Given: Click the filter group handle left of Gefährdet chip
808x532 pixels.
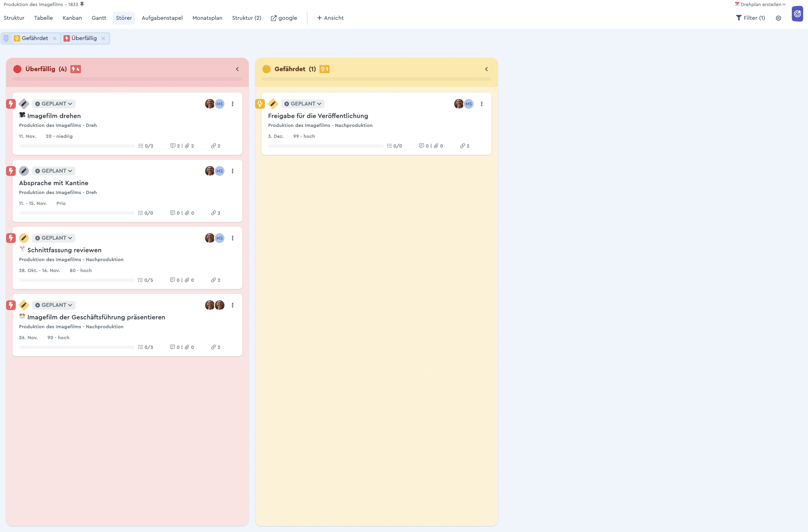Looking at the screenshot, I should [x=6, y=38].
